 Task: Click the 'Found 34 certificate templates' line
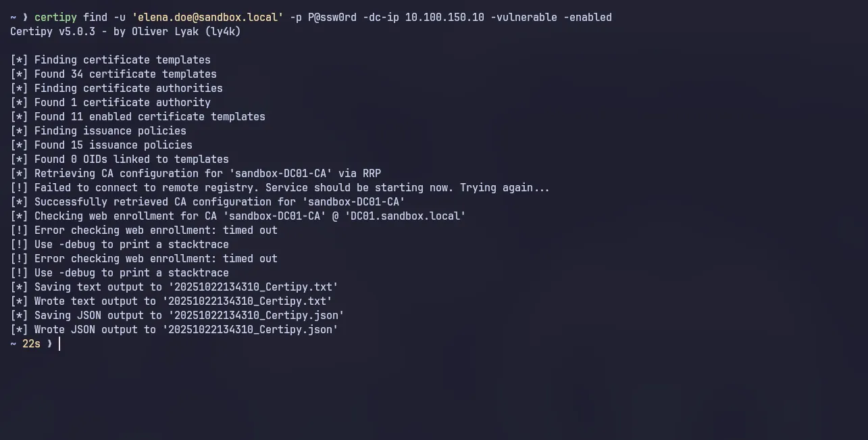point(125,74)
